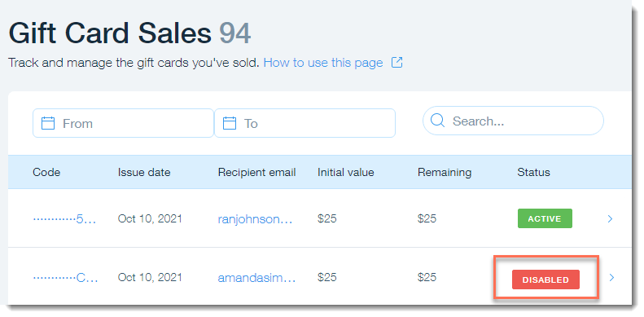Image resolution: width=644 pixels, height=317 pixels.
Task: Click the Status column header
Action: (x=533, y=172)
